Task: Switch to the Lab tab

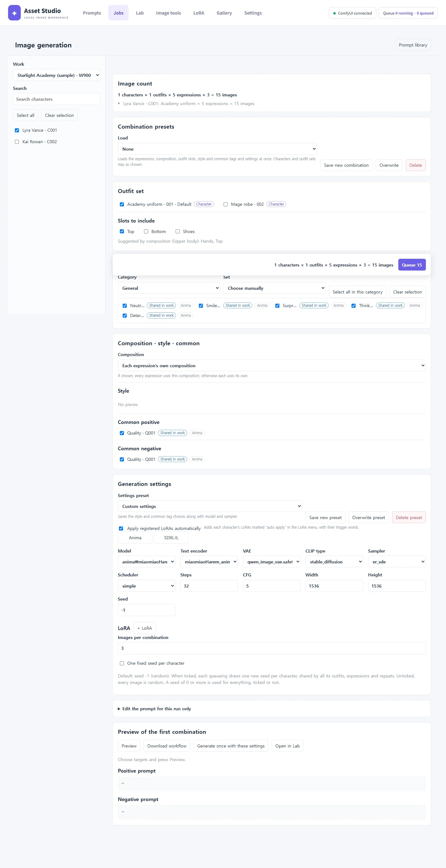Action: [x=140, y=13]
